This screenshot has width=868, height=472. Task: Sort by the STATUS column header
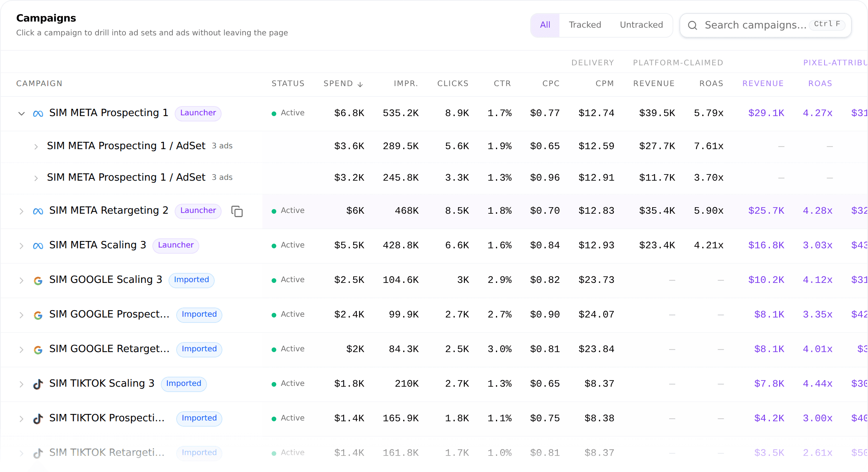coord(288,83)
